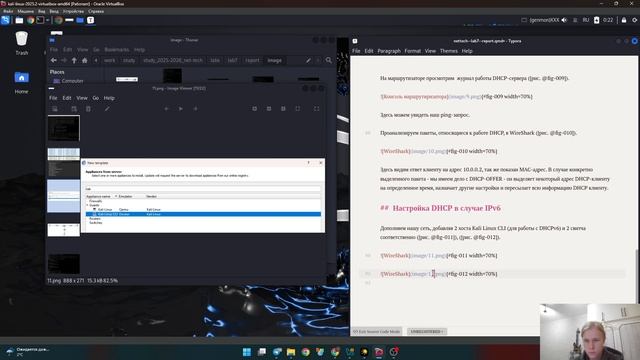Edit the path via Thunar pencil icon
The image size is (640, 360).
click(x=309, y=60)
